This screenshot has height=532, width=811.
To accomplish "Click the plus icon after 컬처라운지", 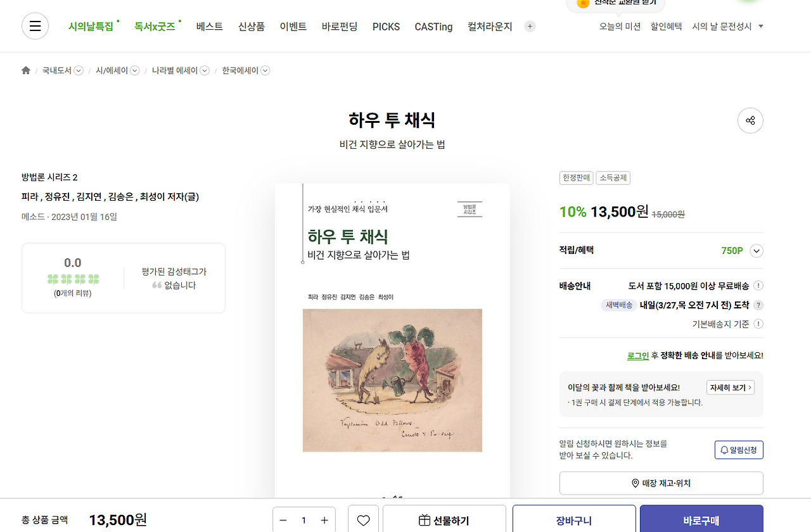I will [530, 27].
